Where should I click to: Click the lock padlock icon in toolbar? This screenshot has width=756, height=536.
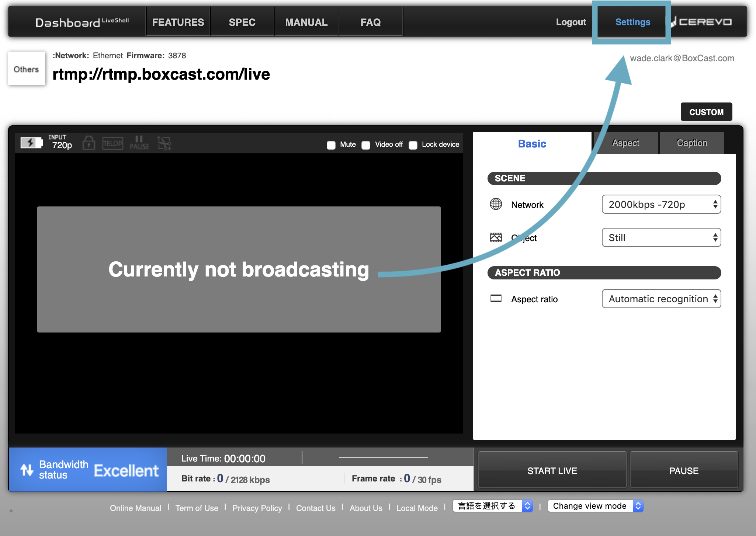tap(89, 143)
